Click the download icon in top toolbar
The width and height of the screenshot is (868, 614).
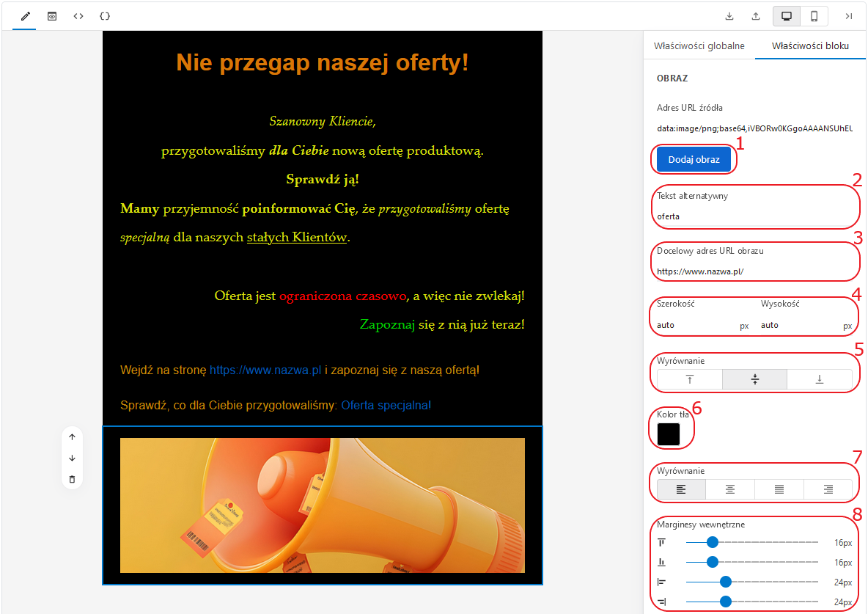tap(729, 16)
